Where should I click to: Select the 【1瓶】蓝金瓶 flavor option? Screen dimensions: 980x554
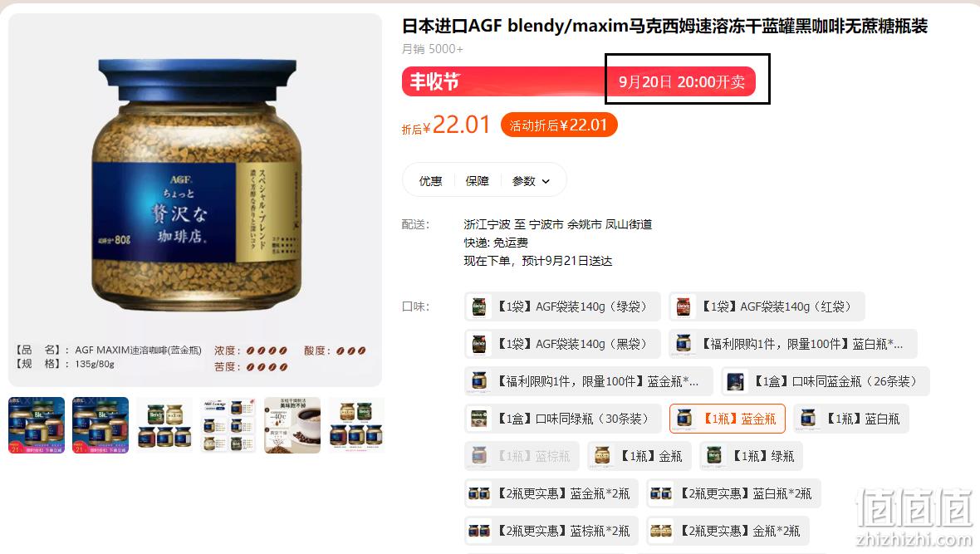point(727,419)
